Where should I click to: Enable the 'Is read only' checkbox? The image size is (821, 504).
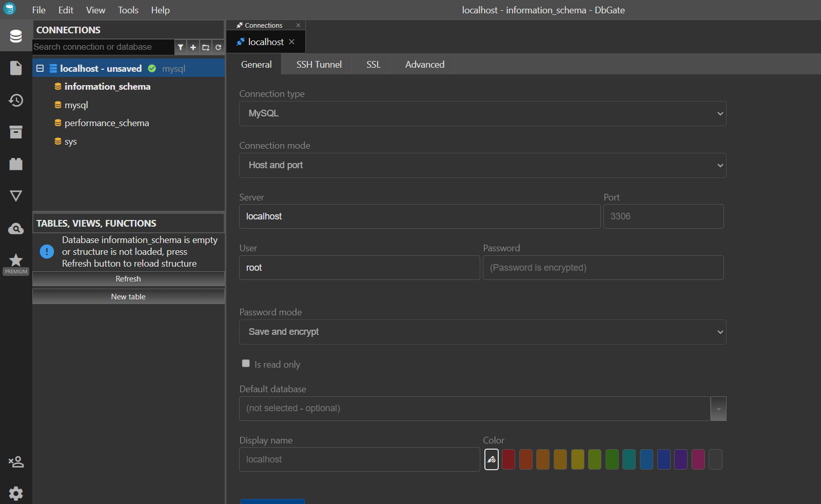pos(246,364)
